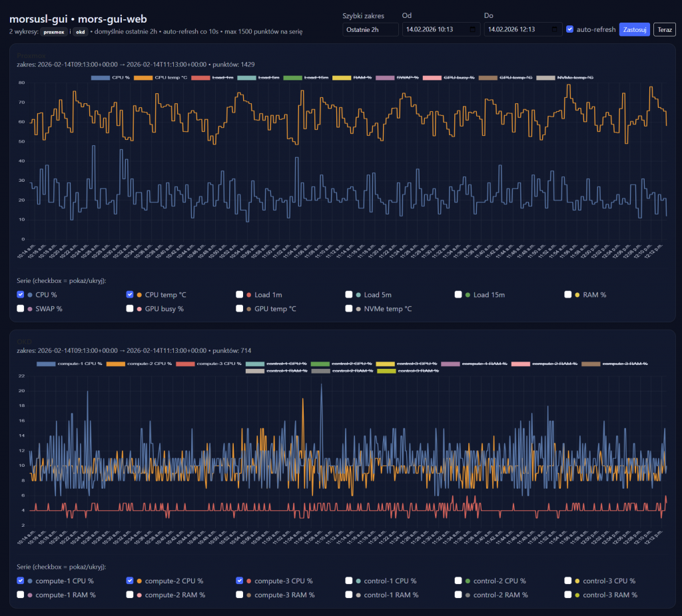Uncheck the CPU % series checkbox
Viewport: 682px width, 616px height.
21,294
